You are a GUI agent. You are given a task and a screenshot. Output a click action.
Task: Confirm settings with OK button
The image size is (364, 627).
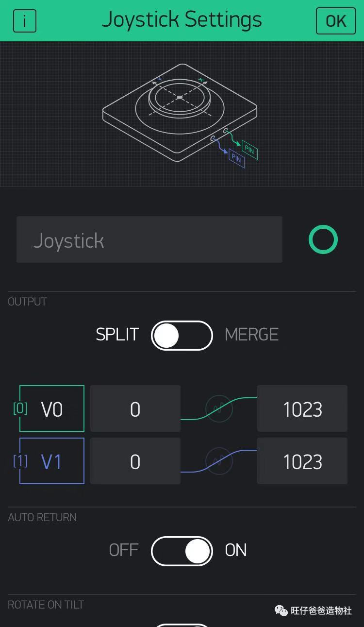coord(336,21)
